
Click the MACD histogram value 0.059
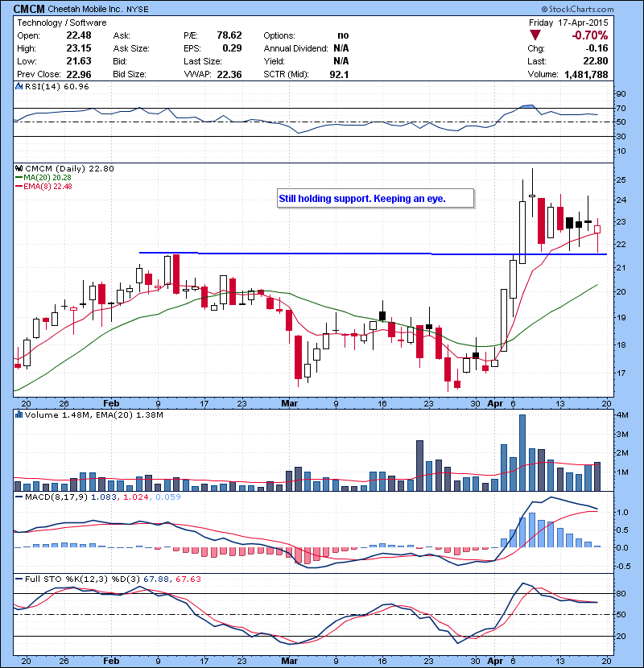point(168,497)
